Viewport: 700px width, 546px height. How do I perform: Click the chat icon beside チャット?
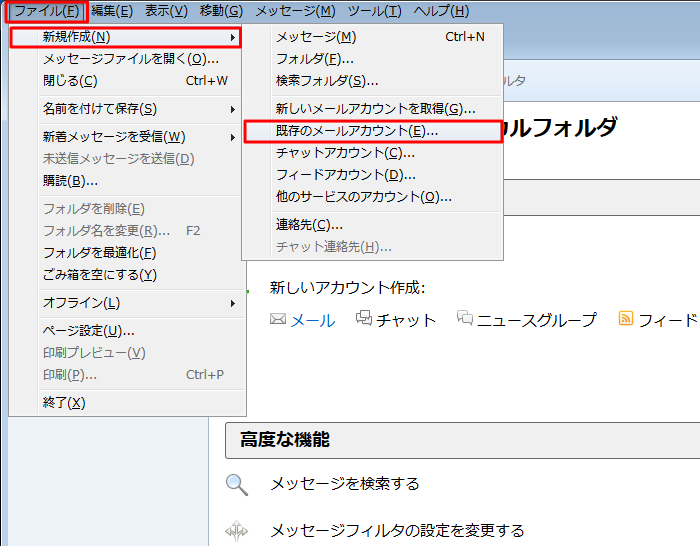364,319
